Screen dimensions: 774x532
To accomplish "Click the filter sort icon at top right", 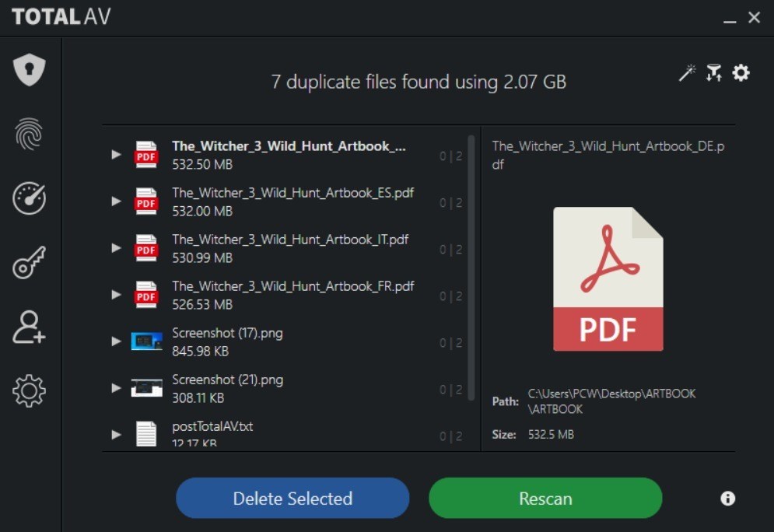I will pyautogui.click(x=713, y=72).
